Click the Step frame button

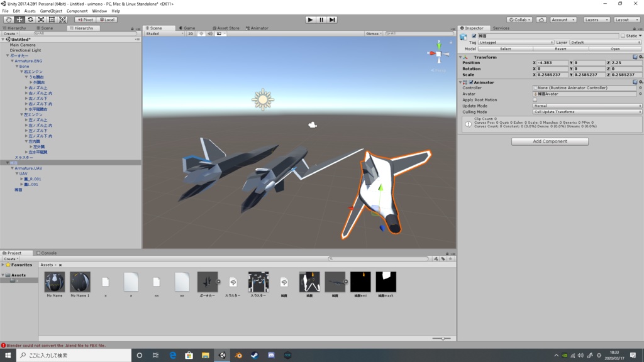332,19
